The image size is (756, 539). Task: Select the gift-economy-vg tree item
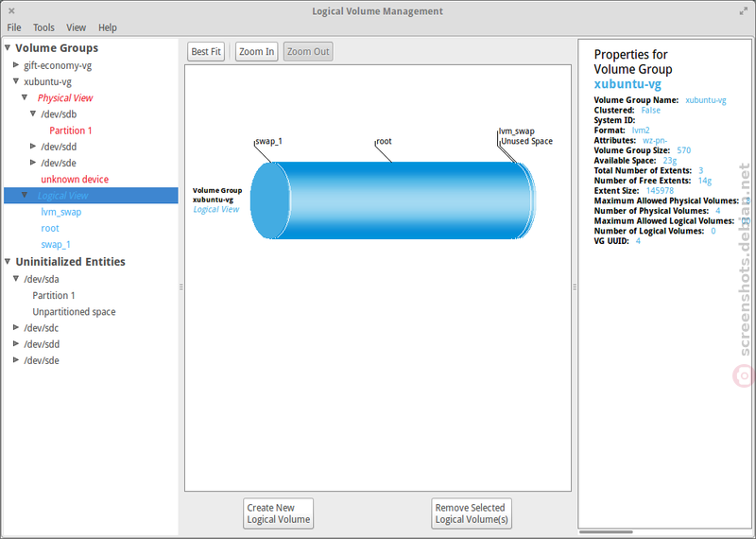[x=58, y=65]
